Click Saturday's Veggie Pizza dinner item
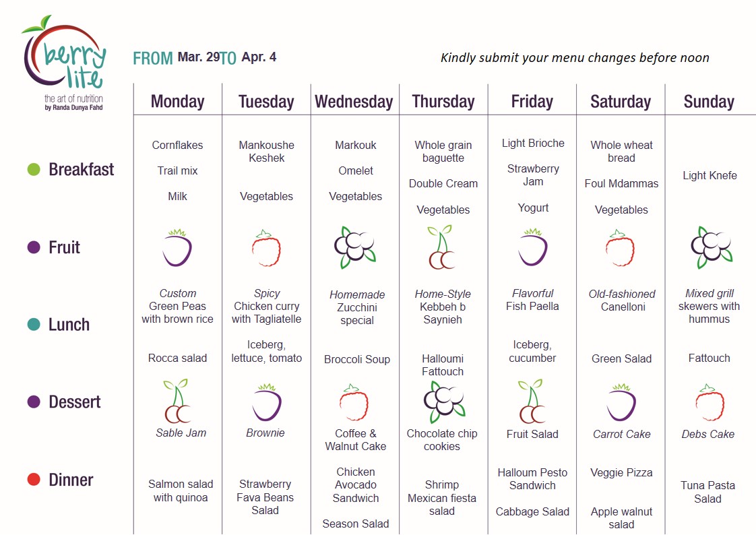 tap(621, 473)
